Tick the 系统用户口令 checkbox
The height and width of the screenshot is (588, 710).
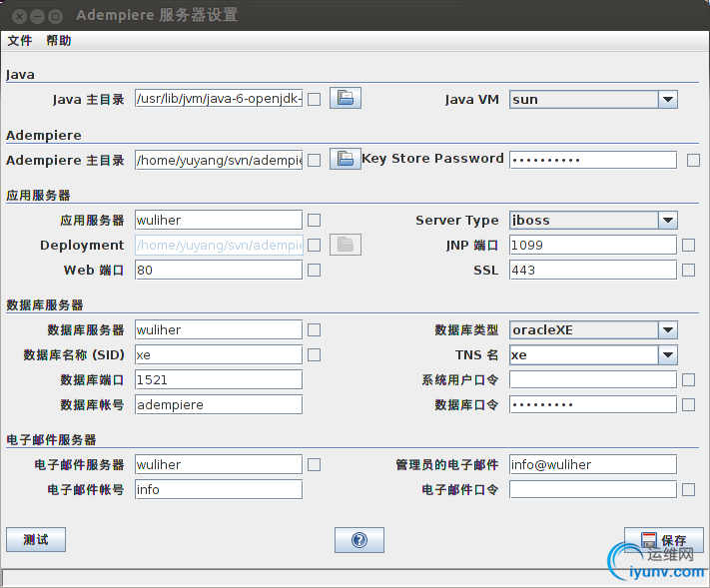(688, 379)
